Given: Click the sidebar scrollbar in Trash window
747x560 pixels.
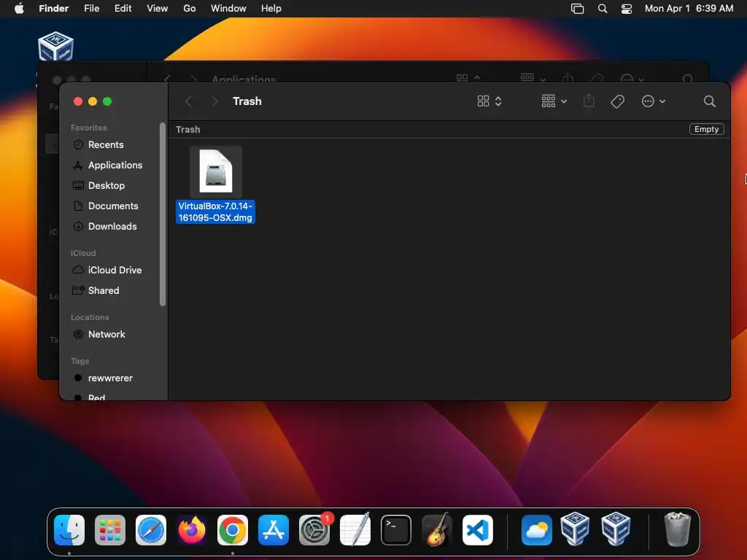Looking at the screenshot, I should [x=163, y=214].
